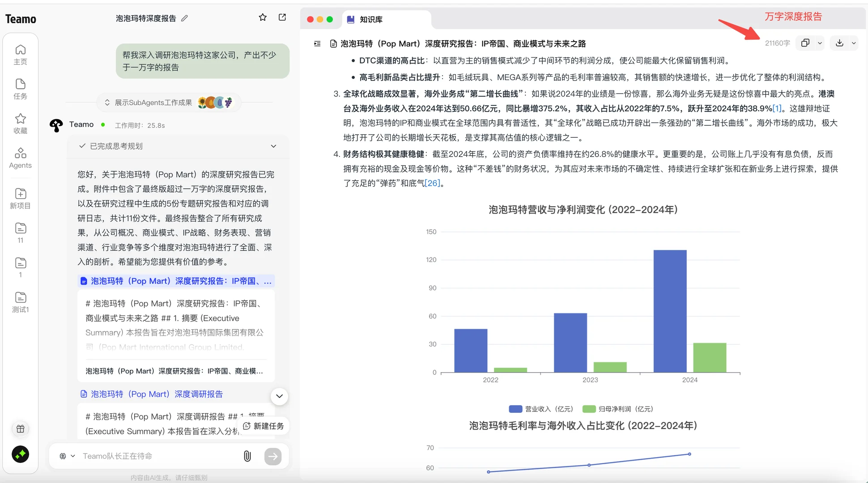Image resolution: width=868 pixels, height=483 pixels.
Task: Open the download format dropdown arrow
Action: [854, 43]
